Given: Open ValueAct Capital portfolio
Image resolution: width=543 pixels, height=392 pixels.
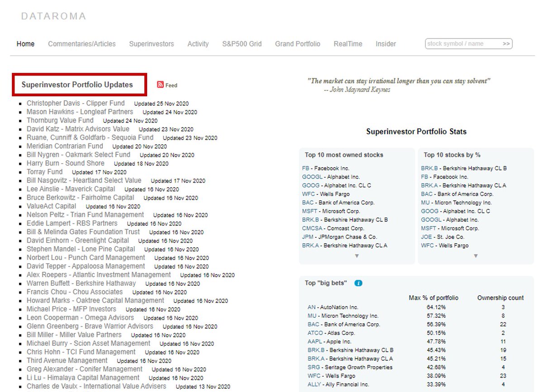Looking at the screenshot, I should pos(52,206).
